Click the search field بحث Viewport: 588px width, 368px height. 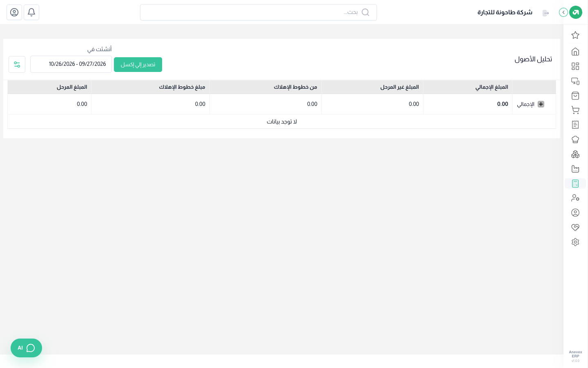pyautogui.click(x=258, y=12)
